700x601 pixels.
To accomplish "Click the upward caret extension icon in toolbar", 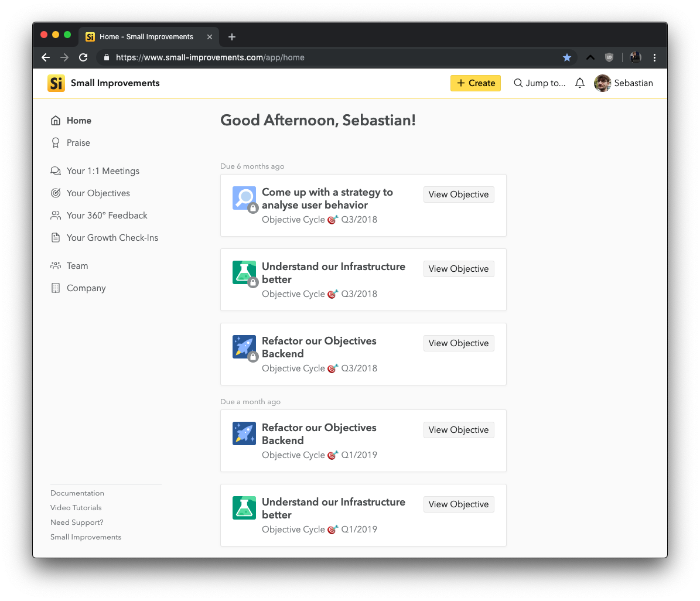I will coord(590,57).
